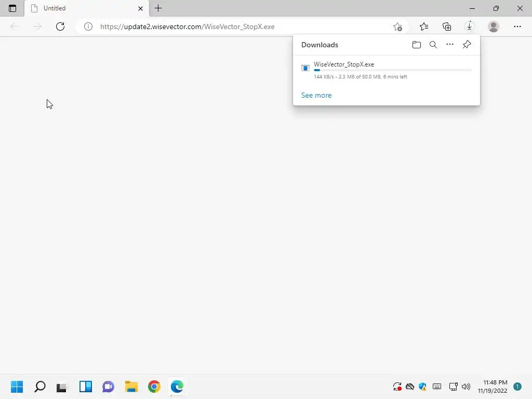This screenshot has height=399, width=532.
Task: Click the Downloads panel title
Action: 320,45
